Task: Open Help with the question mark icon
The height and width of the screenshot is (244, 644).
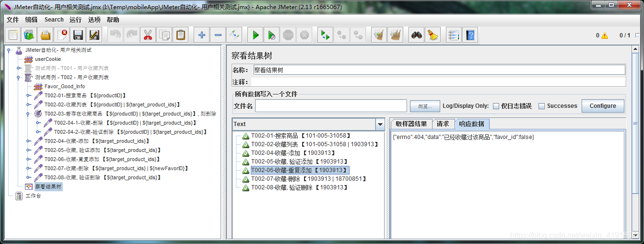Action: (x=470, y=35)
